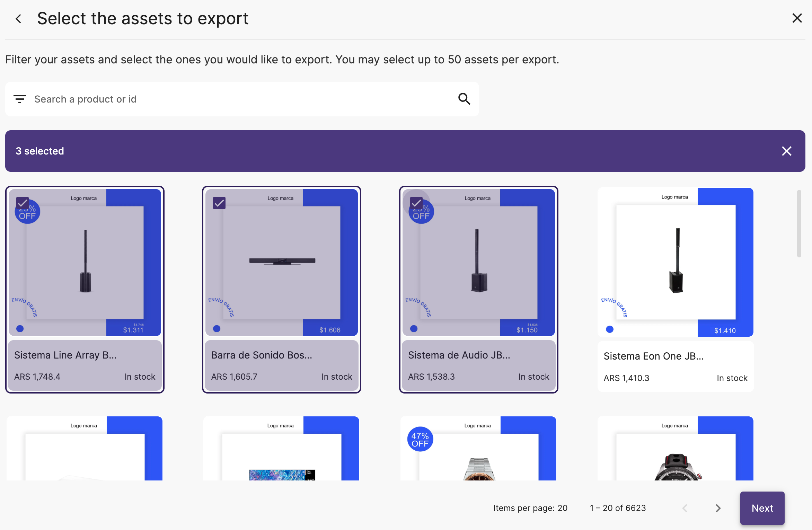Close the export assets dialog

click(x=797, y=18)
